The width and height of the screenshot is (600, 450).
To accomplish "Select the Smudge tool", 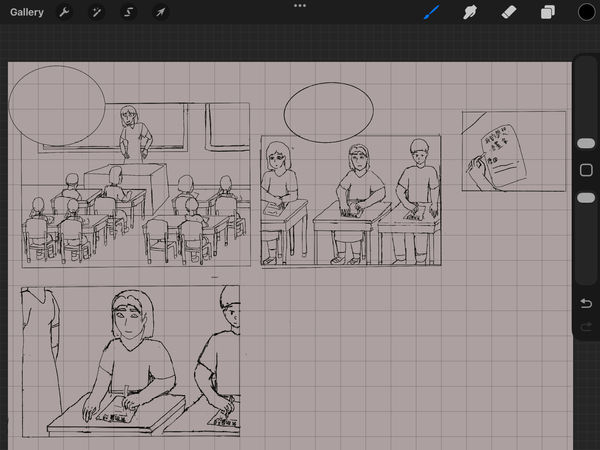I will 470,12.
